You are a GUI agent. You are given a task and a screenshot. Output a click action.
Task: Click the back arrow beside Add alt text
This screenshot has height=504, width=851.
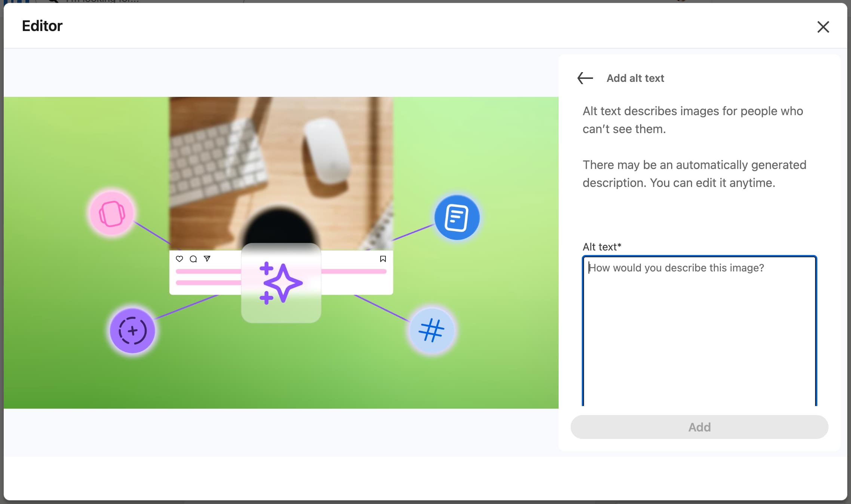click(x=585, y=78)
